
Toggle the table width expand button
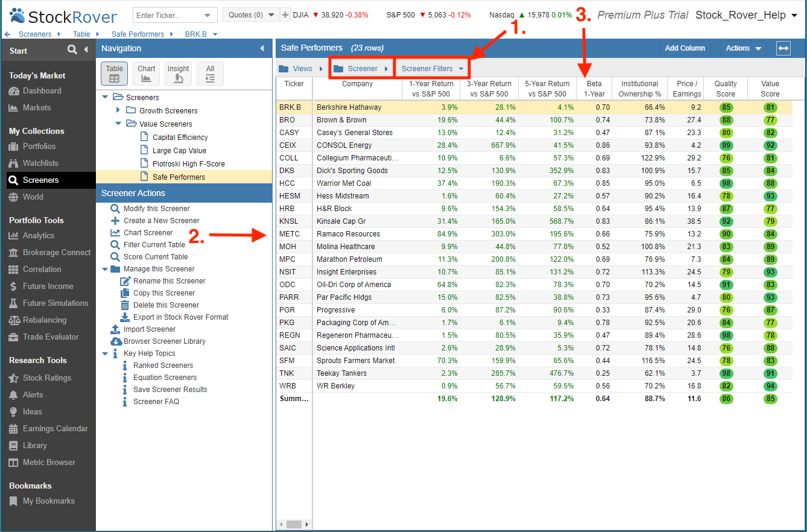click(x=783, y=48)
